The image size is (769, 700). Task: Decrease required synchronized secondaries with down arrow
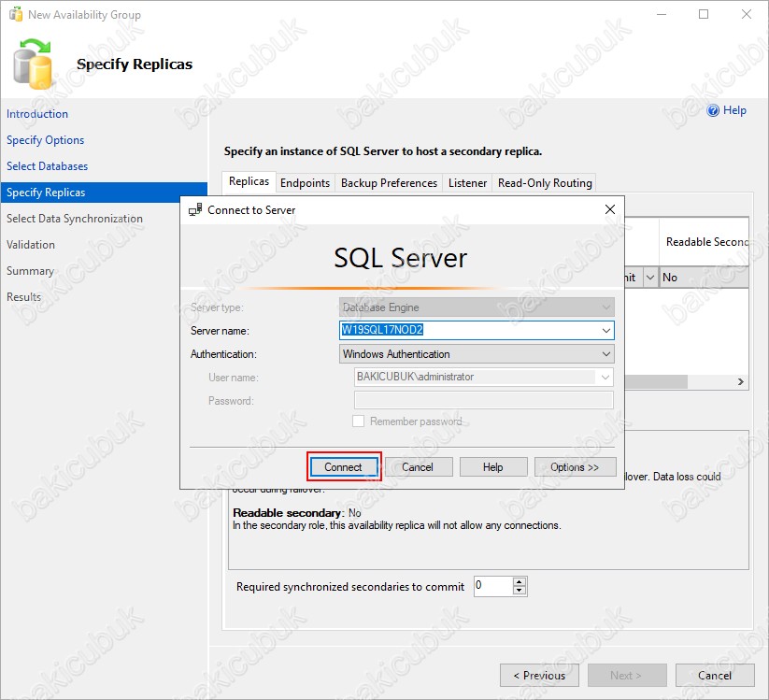519,591
